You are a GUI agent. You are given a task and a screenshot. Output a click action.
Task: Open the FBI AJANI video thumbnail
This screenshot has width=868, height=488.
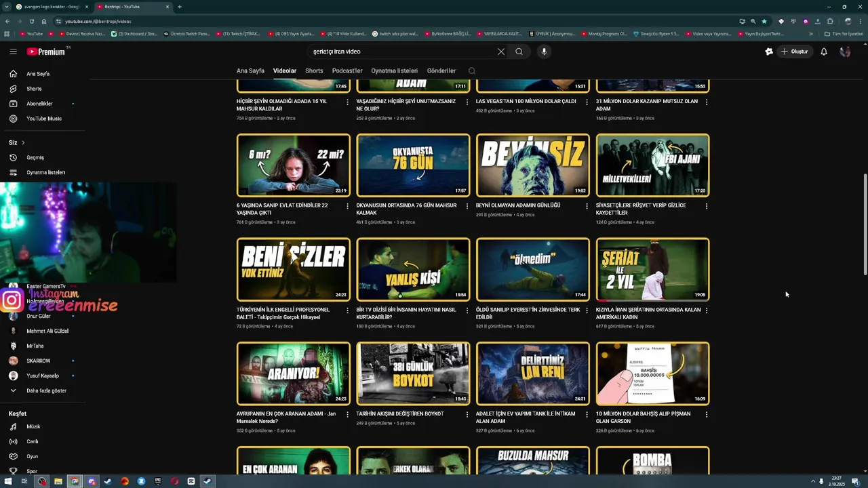(x=653, y=165)
